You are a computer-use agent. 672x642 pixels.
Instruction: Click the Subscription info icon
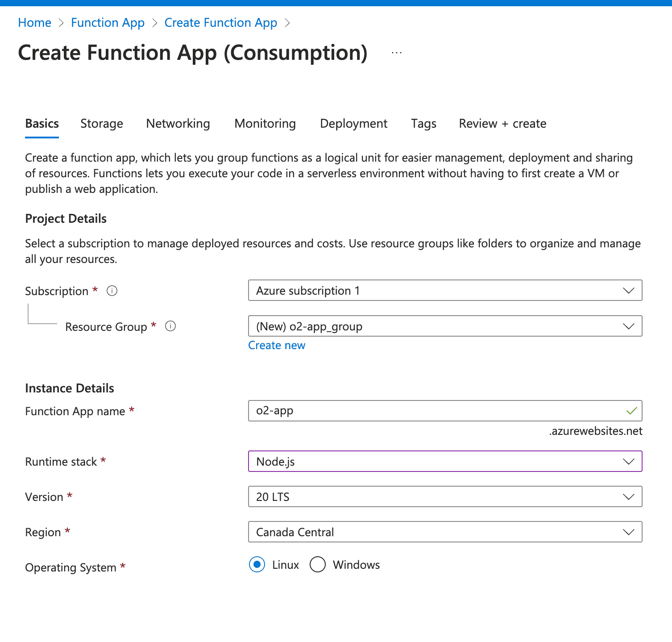(x=112, y=291)
